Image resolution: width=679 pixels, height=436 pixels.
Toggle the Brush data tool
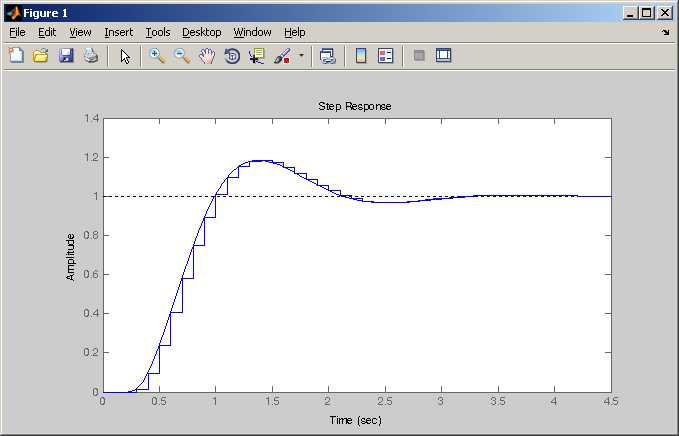click(282, 56)
